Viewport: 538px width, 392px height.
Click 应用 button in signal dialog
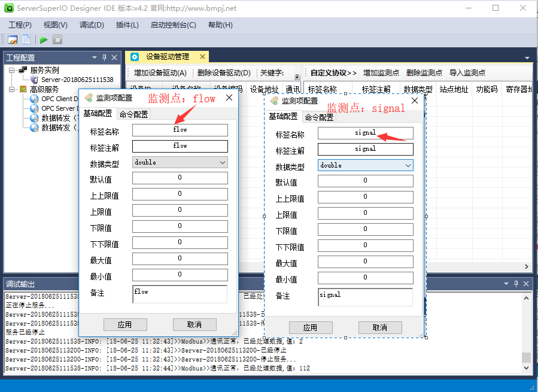pyautogui.click(x=311, y=328)
